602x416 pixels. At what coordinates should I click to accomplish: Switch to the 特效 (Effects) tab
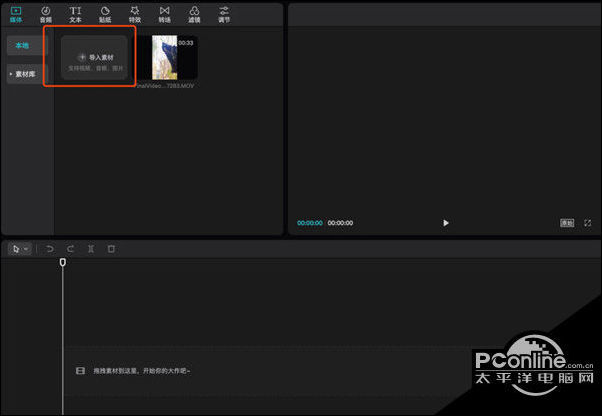click(x=135, y=15)
